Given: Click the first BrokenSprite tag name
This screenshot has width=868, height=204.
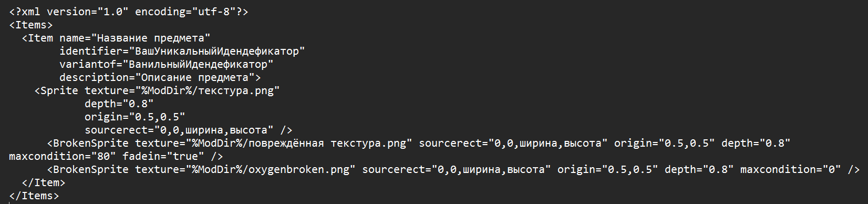Looking at the screenshot, I should click(x=91, y=143).
